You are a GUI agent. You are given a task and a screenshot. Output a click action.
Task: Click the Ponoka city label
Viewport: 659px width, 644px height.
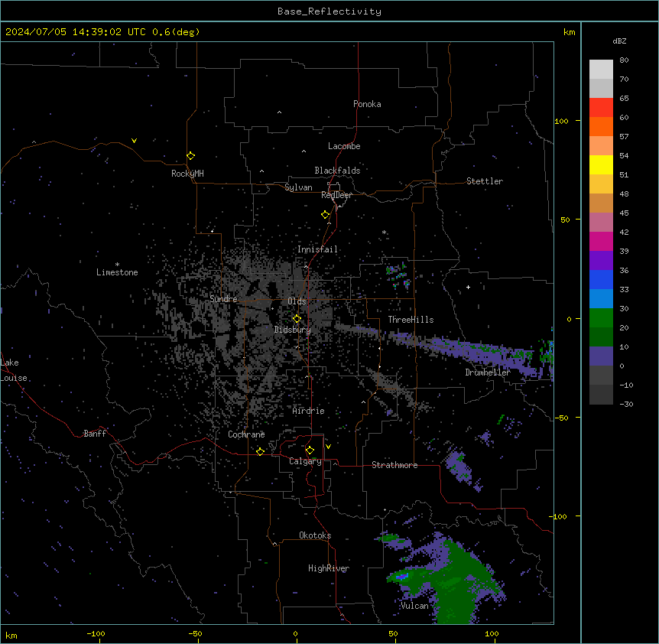[367, 104]
